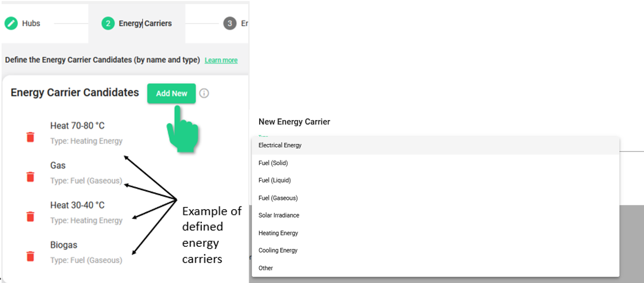Remove the Heat 30-40 °C energy carrier

pyautogui.click(x=30, y=216)
